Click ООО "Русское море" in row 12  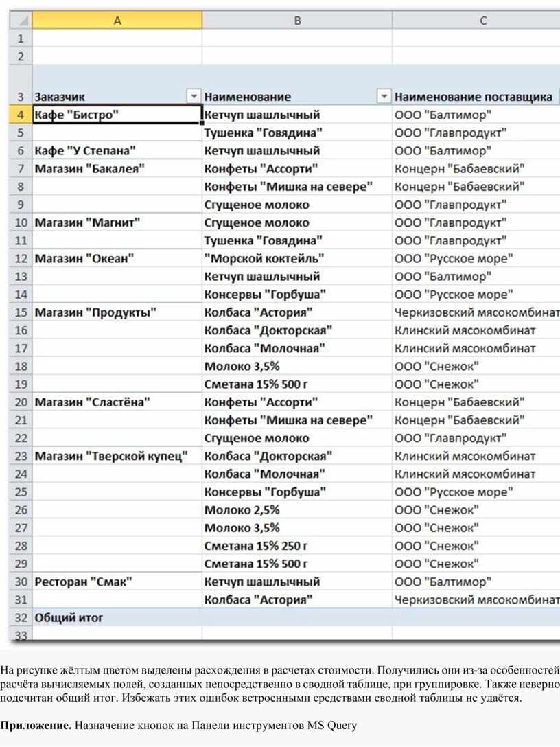pos(476,259)
